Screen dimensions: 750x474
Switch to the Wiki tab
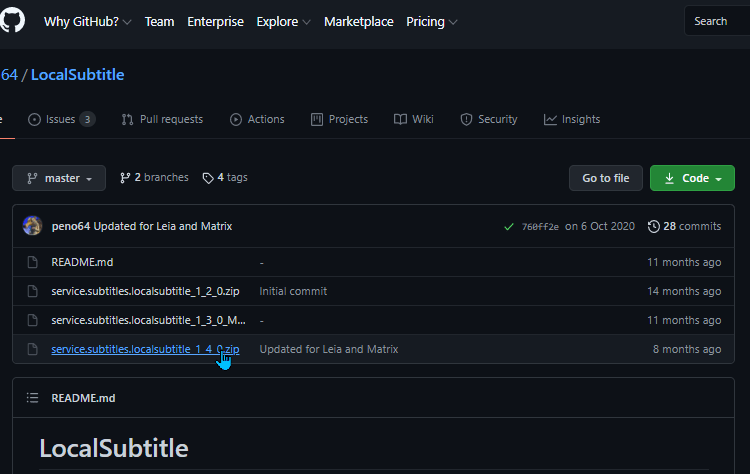414,119
